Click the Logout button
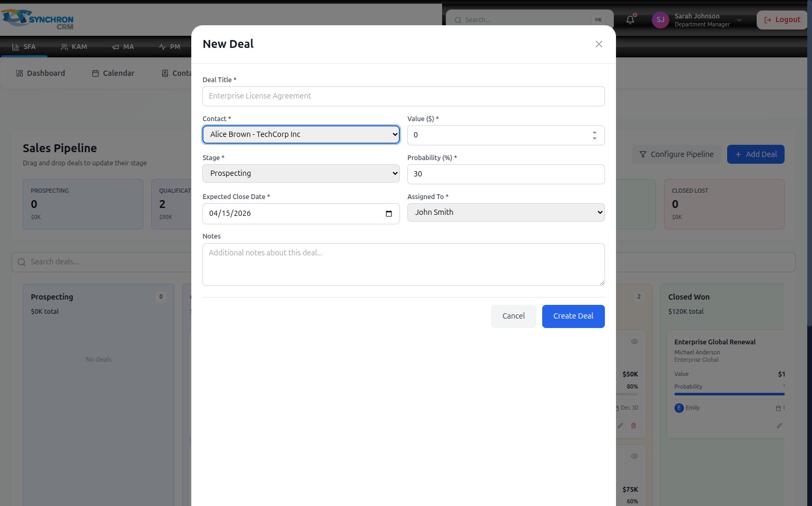812x506 pixels. (x=782, y=20)
